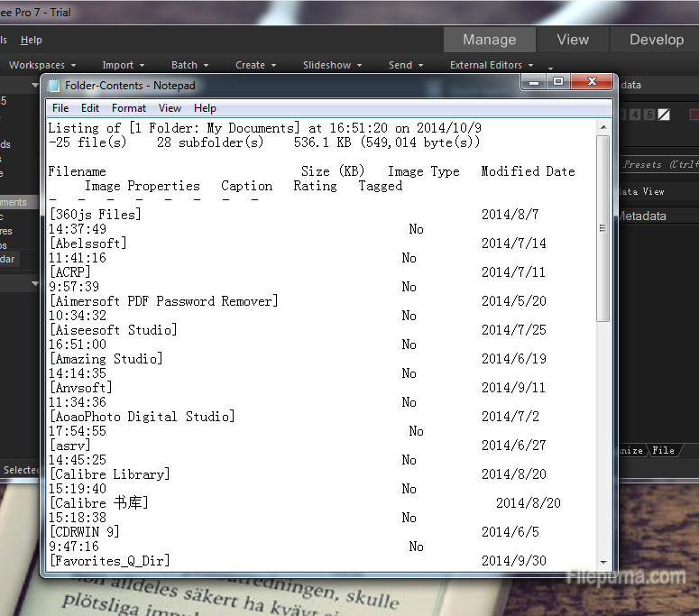Click the Notepad scrollbar up arrow
This screenshot has height=616, width=699.
point(602,126)
